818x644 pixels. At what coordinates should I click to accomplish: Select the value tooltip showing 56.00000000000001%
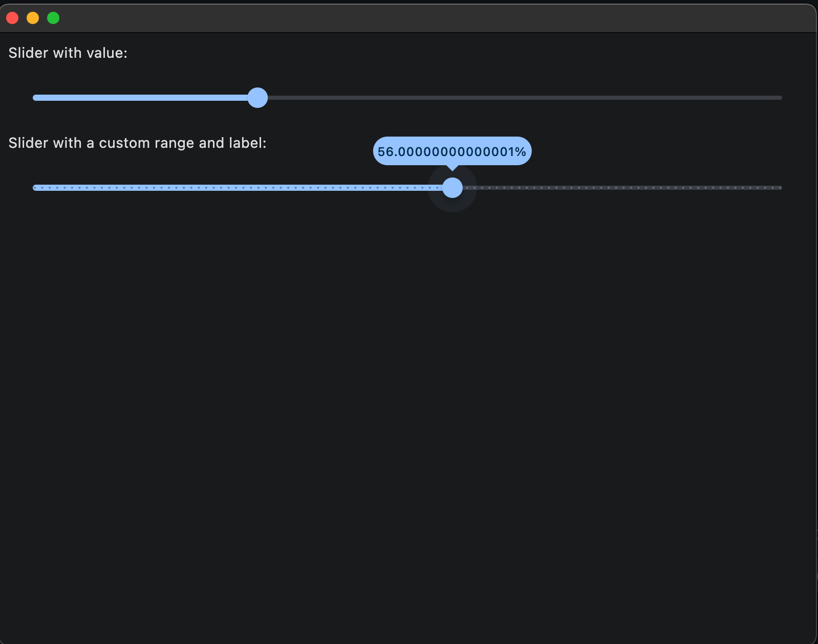pyautogui.click(x=451, y=151)
